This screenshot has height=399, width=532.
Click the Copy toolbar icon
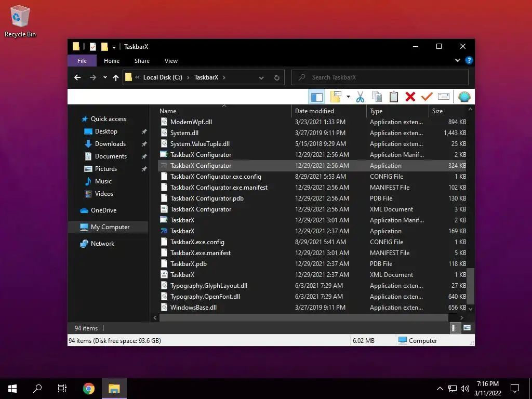tap(377, 97)
